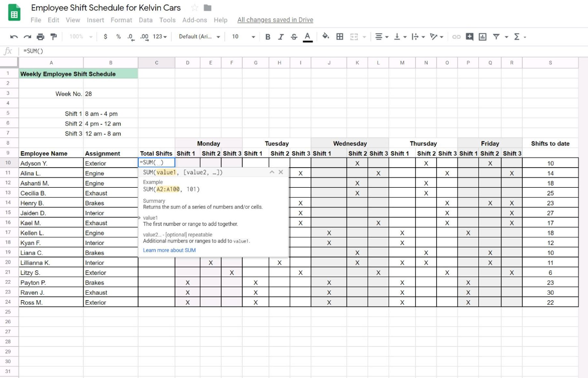Select the Week No. value 28
Image resolution: width=588 pixels, height=378 pixels.
[x=111, y=94]
